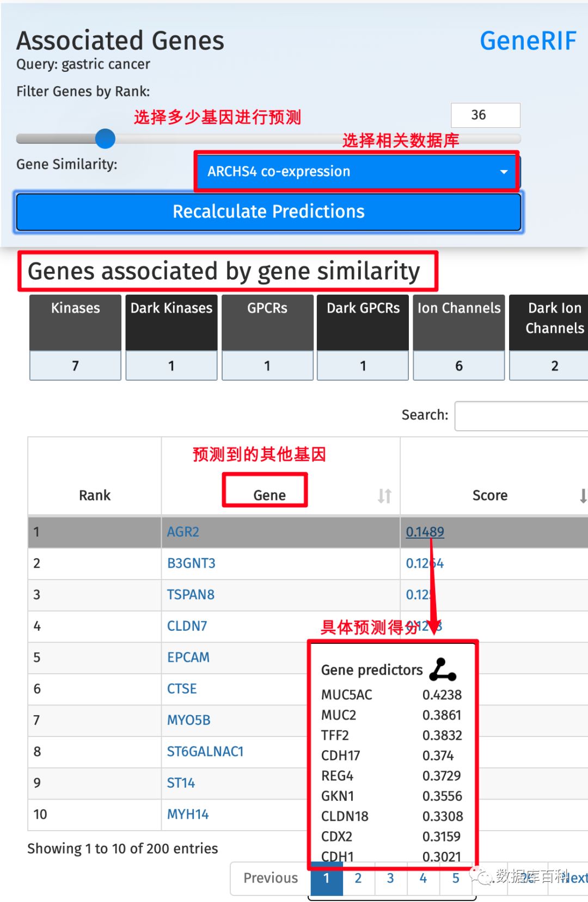Click the Previous pagination button

pyautogui.click(x=271, y=878)
